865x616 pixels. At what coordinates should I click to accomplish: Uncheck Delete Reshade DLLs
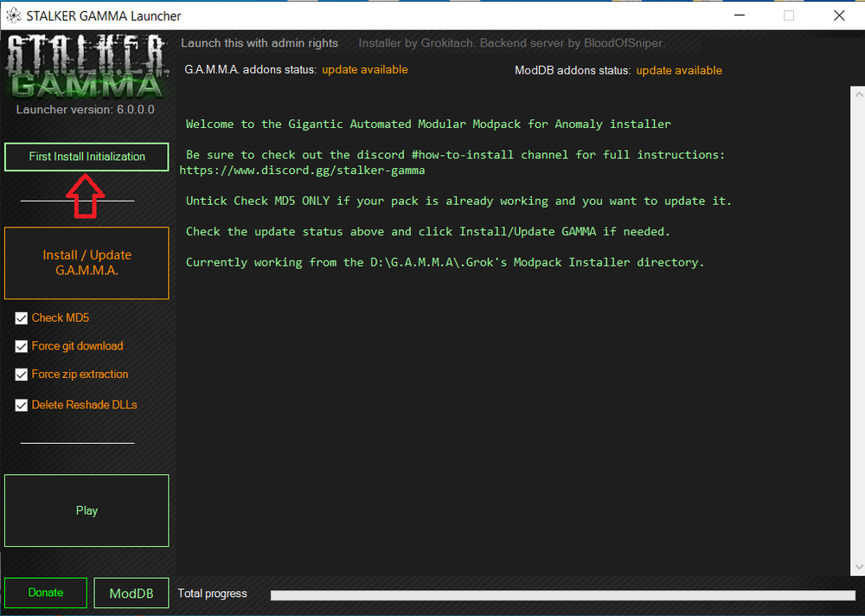point(22,405)
